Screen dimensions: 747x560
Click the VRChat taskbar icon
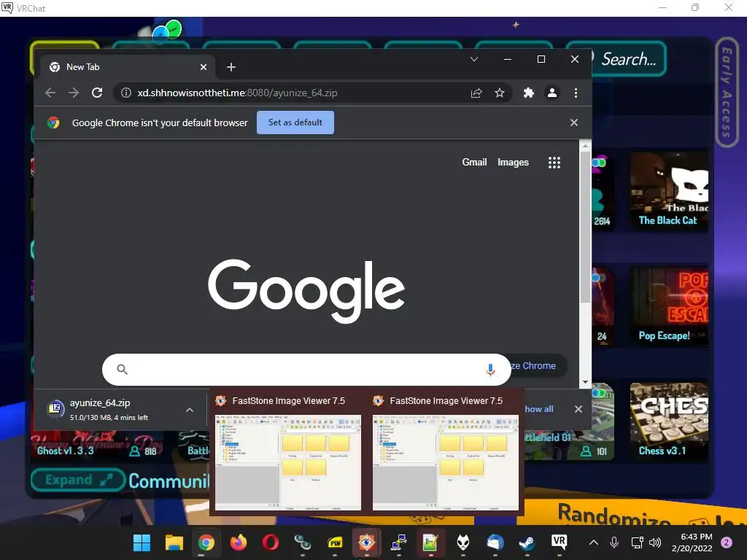tap(559, 542)
